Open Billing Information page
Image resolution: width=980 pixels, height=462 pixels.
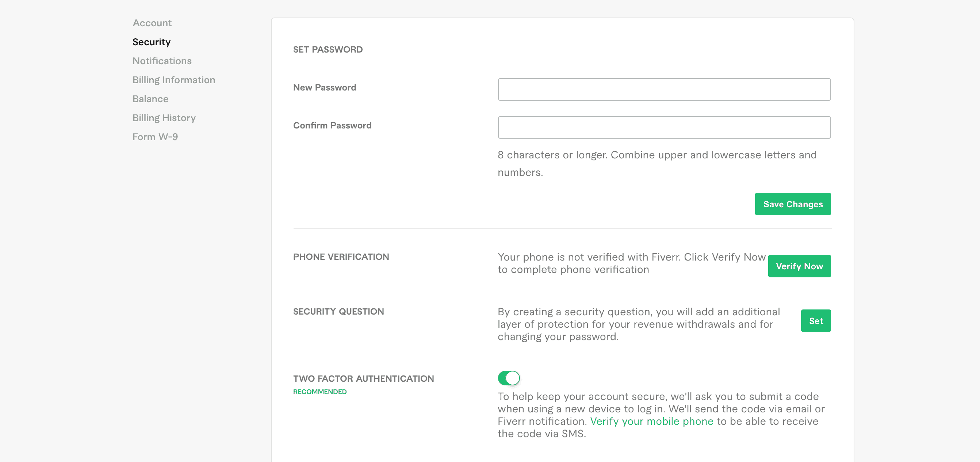[173, 80]
